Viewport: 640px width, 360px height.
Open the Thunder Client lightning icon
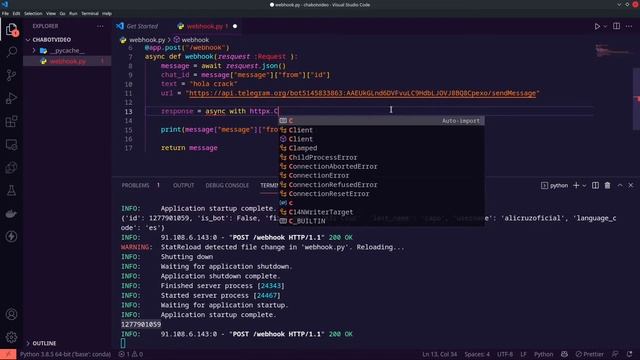pos(11,236)
